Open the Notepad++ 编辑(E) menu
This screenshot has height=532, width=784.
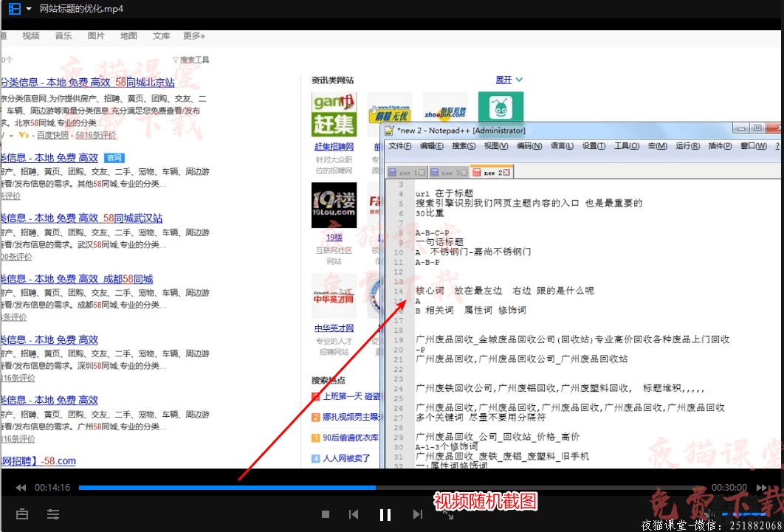432,146
